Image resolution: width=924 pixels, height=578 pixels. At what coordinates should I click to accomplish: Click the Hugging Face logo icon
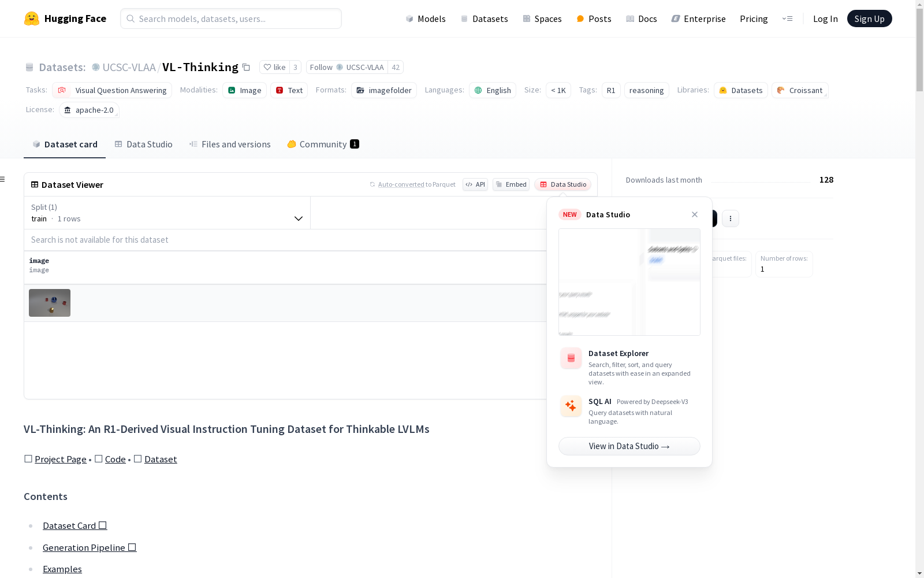pos(32,18)
